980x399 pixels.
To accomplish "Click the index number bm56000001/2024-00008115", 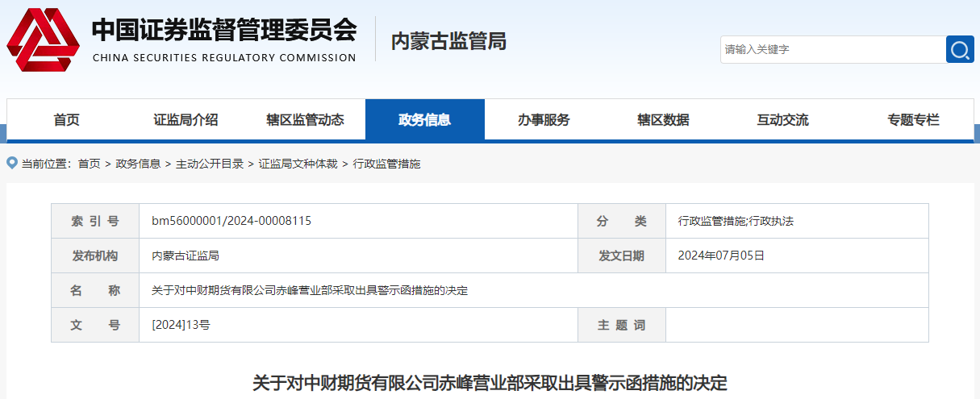I will 231,221.
